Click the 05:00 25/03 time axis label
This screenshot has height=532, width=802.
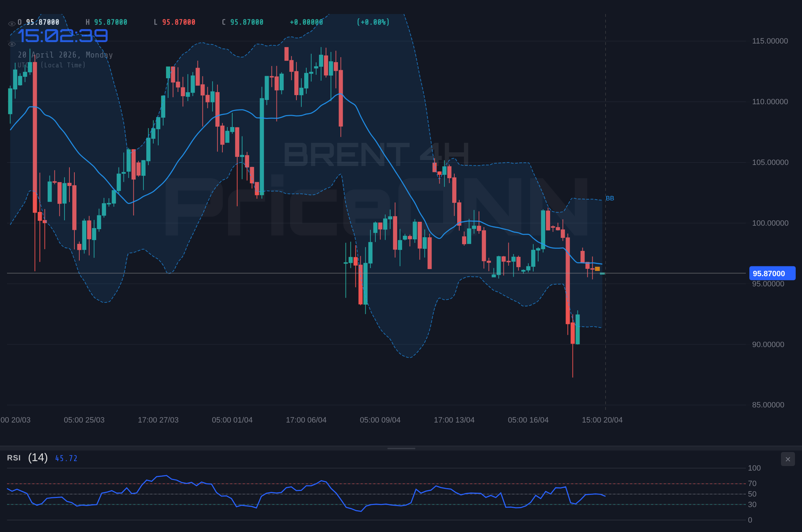coord(84,420)
